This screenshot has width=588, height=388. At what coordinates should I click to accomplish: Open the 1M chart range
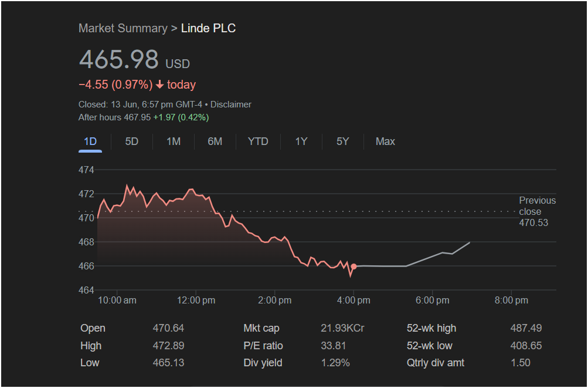click(x=174, y=141)
